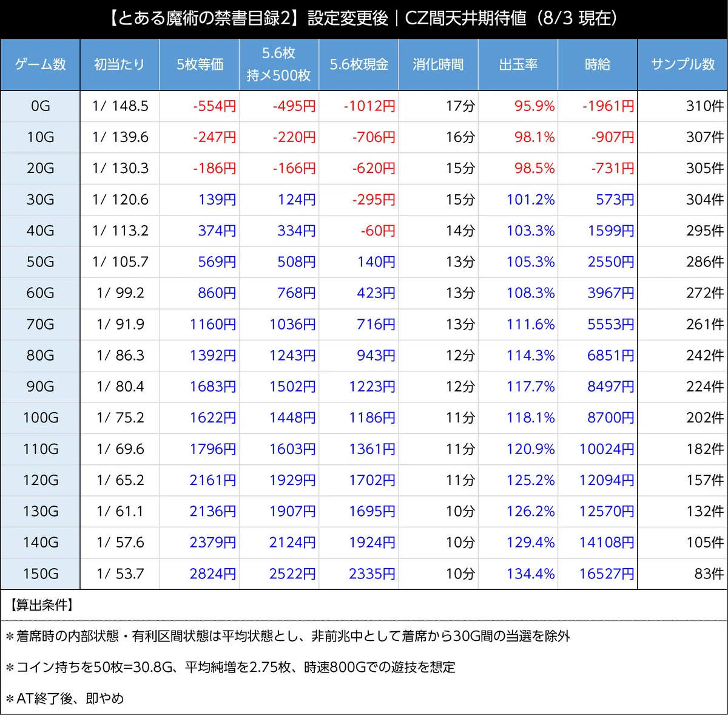Viewport: 728px width, 715px height.
Task: Select the 40G row label
Action: [40, 231]
